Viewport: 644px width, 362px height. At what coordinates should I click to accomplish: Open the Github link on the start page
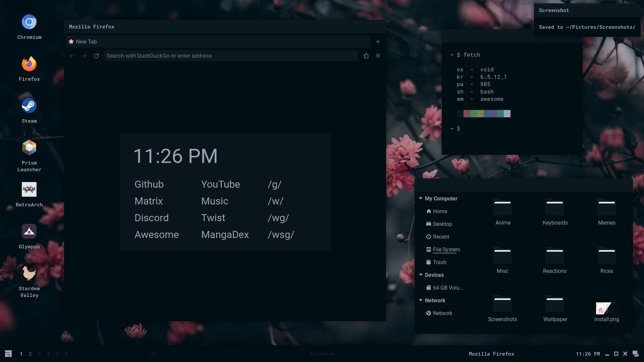[149, 184]
